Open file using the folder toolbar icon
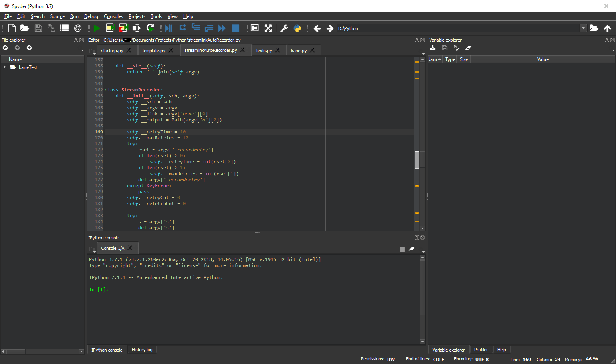This screenshot has height=364, width=616. pos(25,28)
